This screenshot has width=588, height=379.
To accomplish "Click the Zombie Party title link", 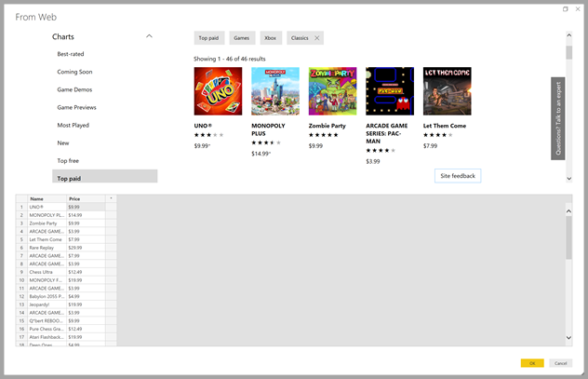I will click(x=327, y=126).
